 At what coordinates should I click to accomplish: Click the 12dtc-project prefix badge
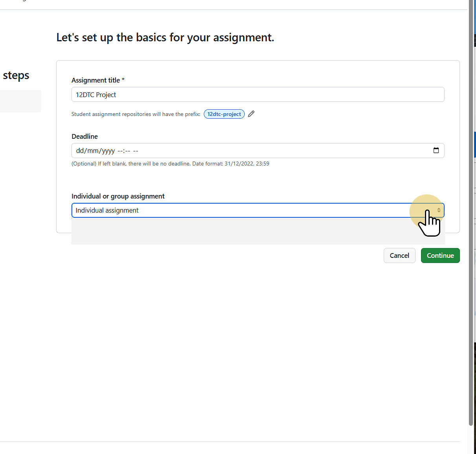224,114
